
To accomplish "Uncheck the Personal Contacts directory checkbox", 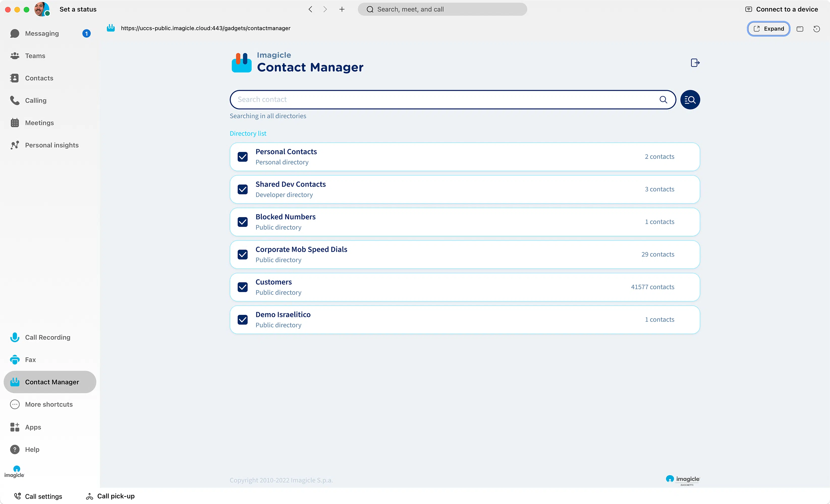I will click(242, 157).
